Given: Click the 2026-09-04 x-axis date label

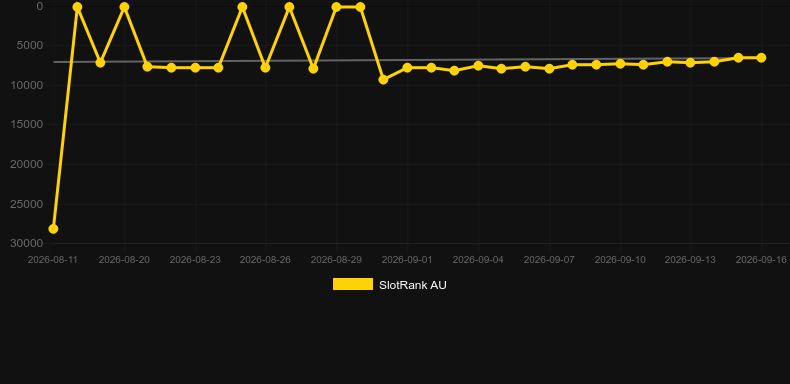Looking at the screenshot, I should point(478,260).
